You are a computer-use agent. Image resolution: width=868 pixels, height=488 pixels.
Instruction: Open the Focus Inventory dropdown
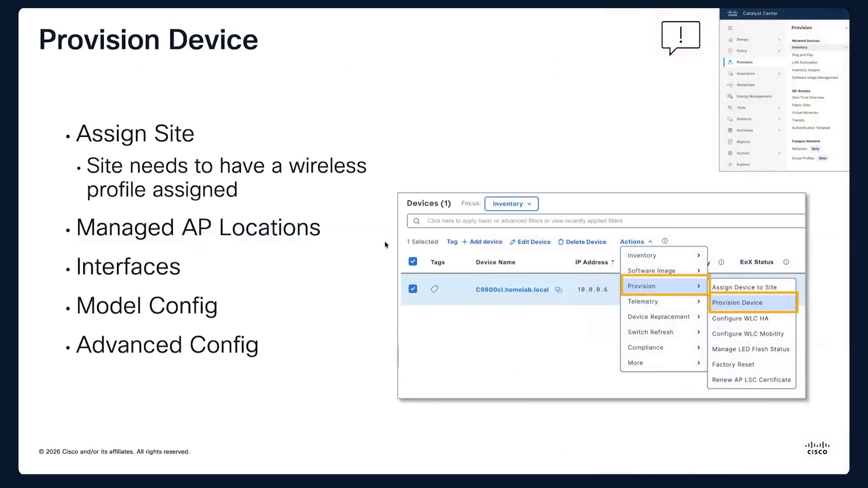(x=511, y=204)
